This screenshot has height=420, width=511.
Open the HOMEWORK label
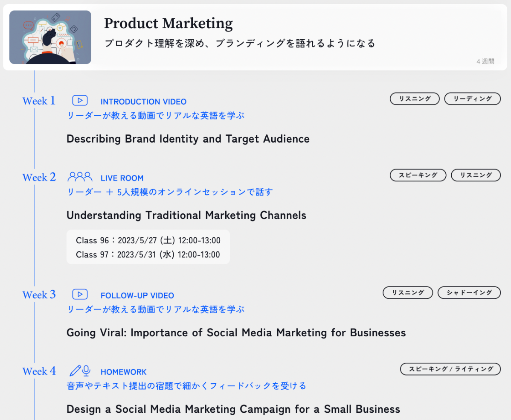(x=124, y=372)
